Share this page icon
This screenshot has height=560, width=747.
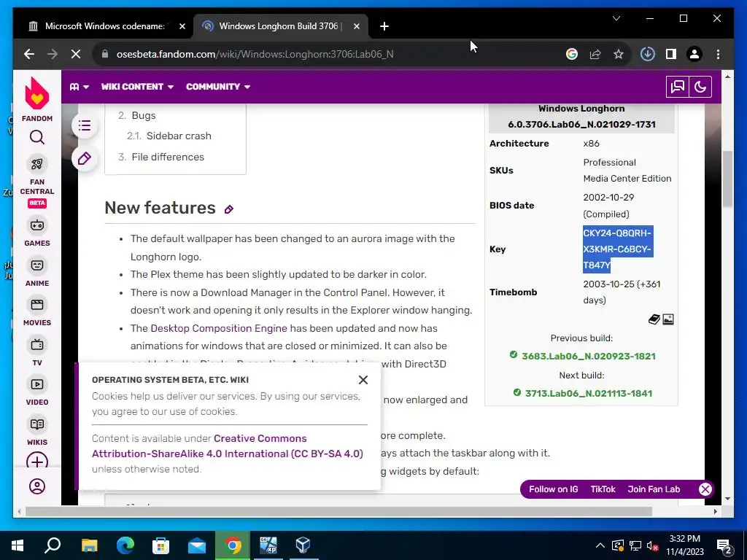595,54
